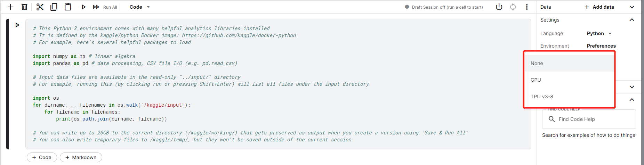Add a new cell with plus icon
This screenshot has height=165, width=644.
click(10, 7)
